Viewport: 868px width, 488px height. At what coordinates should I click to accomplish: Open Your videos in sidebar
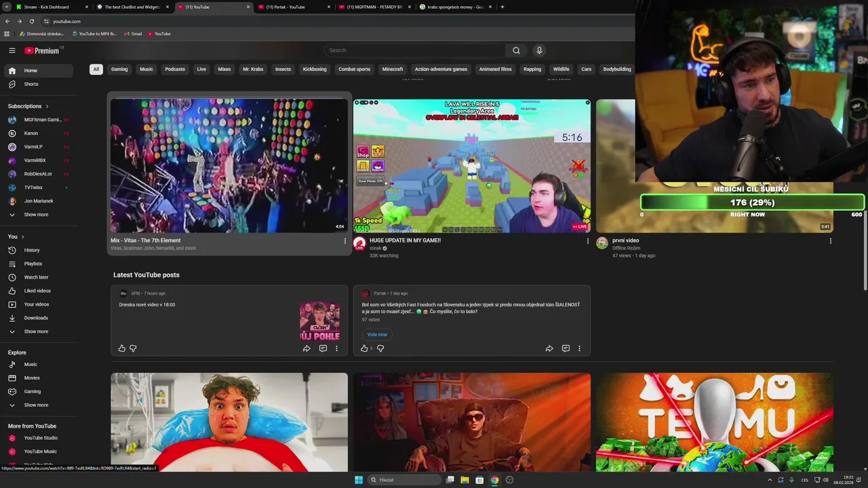click(x=38, y=304)
